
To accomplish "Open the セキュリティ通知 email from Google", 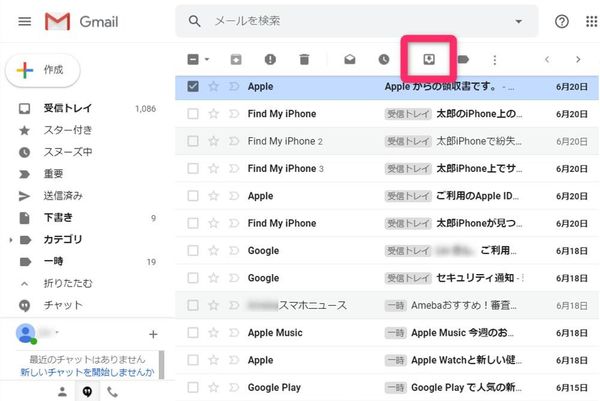I will coord(386,278).
